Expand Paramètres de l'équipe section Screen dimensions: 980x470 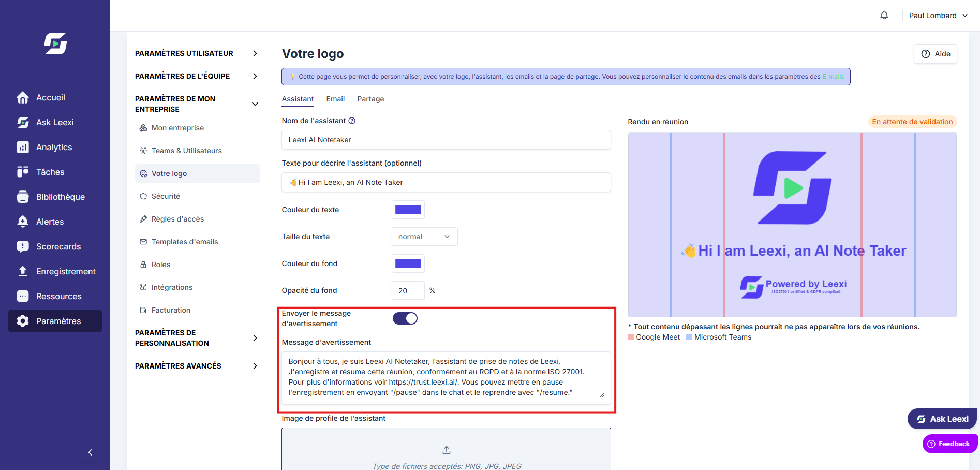pos(197,76)
